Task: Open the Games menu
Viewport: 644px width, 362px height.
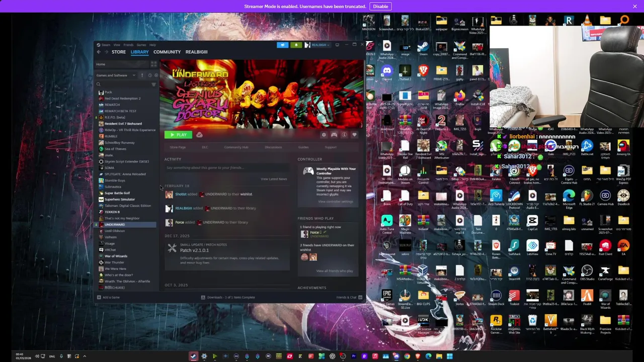Action: coord(141,45)
